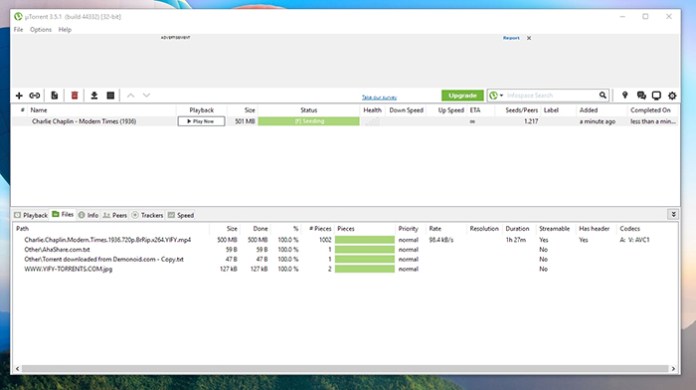Image resolution: width=696 pixels, height=390 pixels.
Task: Click the horizontal scrollbar in files pane
Action: point(345,369)
